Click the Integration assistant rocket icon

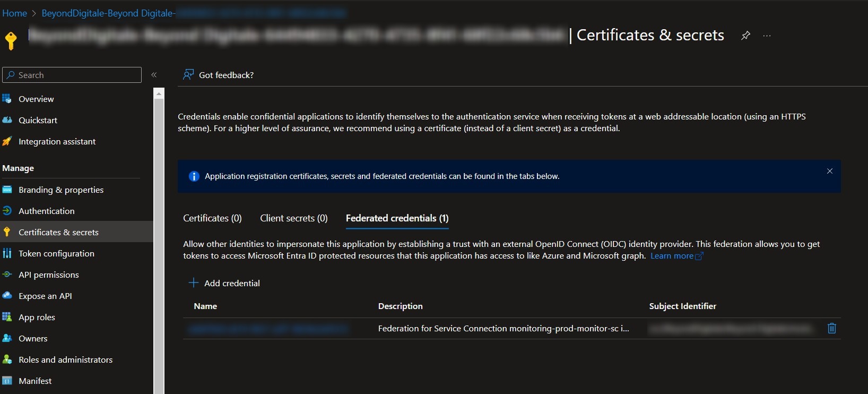pyautogui.click(x=7, y=141)
